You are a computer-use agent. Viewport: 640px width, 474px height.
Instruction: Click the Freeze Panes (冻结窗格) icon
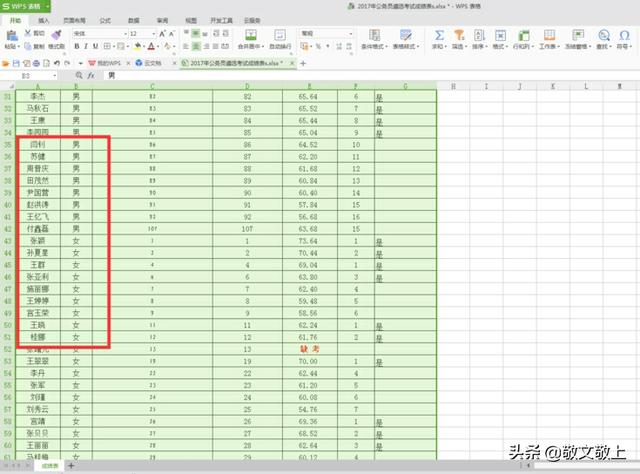pos(578,36)
